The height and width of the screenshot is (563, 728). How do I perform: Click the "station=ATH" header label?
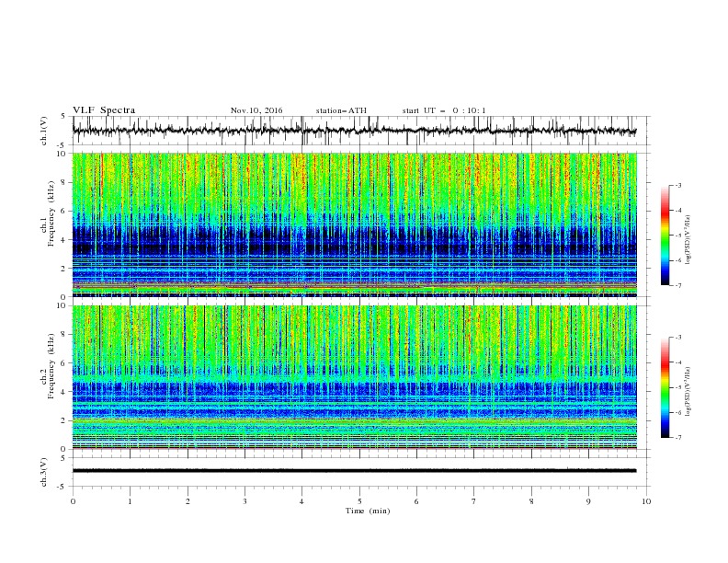[341, 110]
